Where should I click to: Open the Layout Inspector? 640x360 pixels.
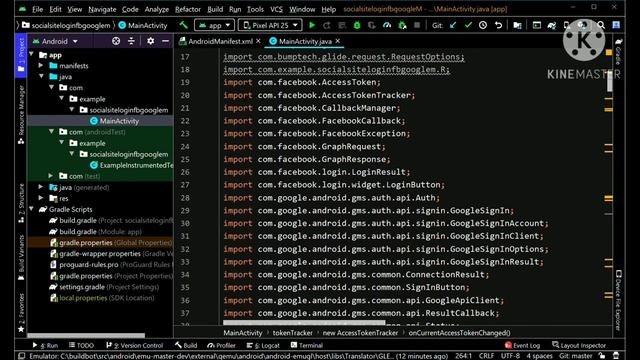click(579, 345)
